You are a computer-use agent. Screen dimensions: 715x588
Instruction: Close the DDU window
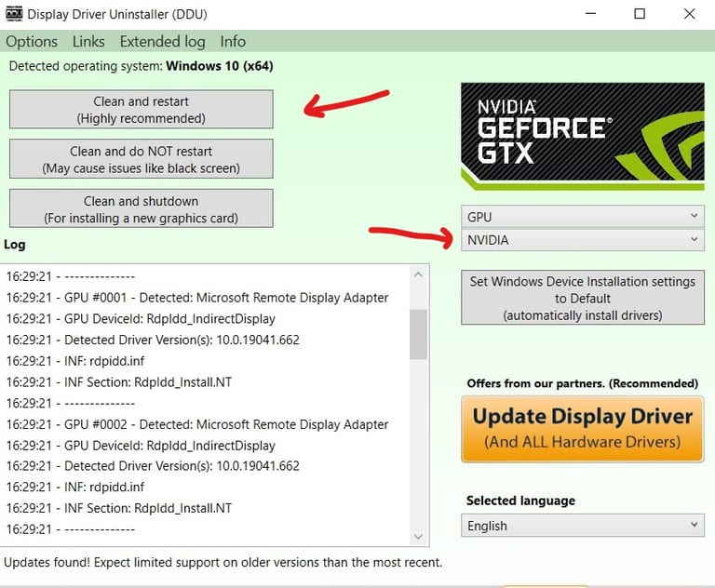click(690, 14)
